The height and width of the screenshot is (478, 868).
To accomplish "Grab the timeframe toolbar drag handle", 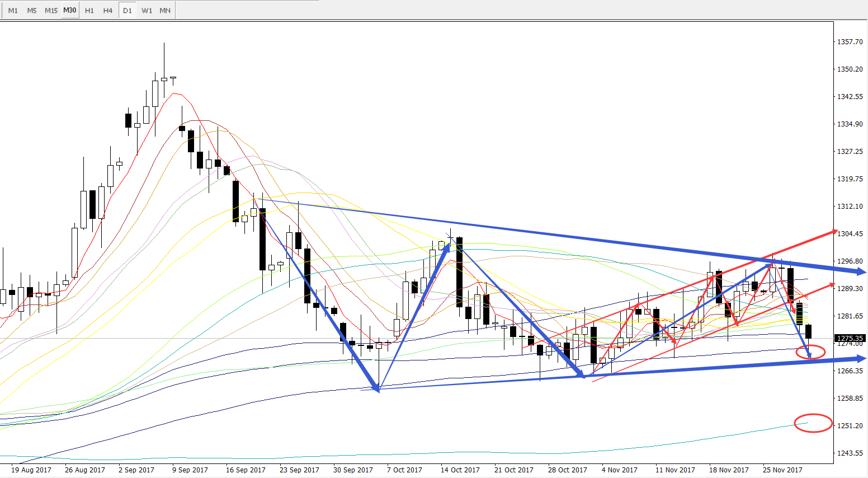I will pyautogui.click(x=2, y=11).
